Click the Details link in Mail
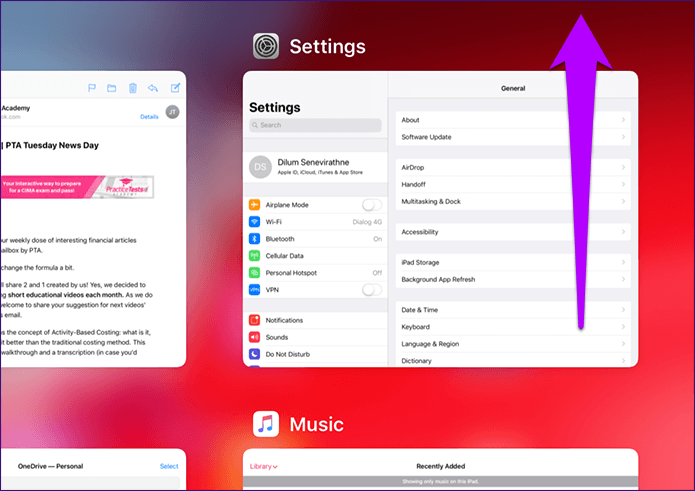695x491 pixels. point(149,117)
